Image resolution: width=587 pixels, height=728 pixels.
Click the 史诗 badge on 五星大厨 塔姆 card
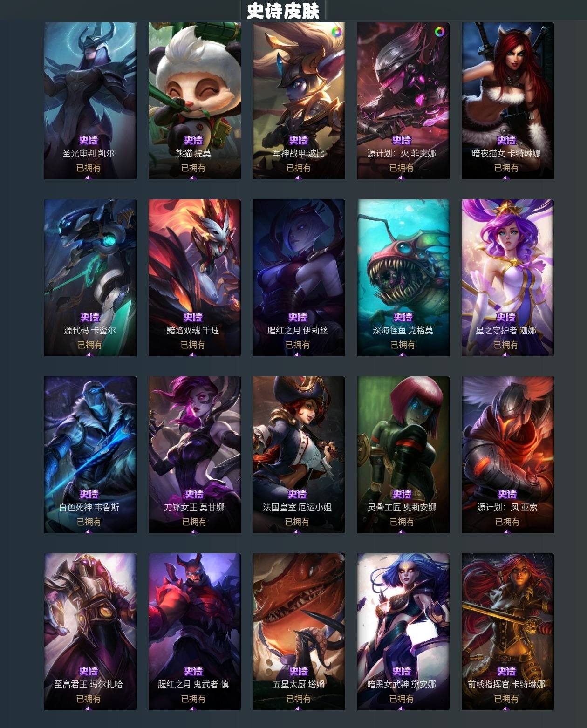pyautogui.click(x=299, y=671)
